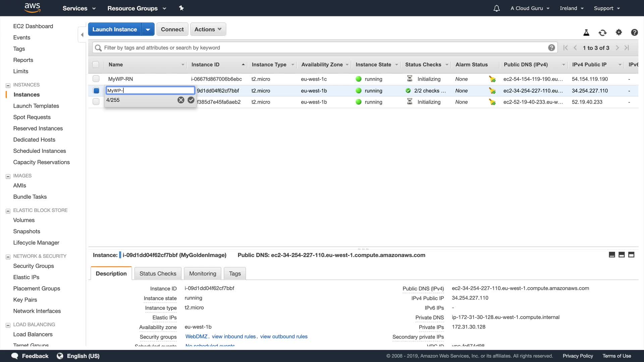Open the Monitoring tab
The height and width of the screenshot is (362, 644).
[203, 274]
